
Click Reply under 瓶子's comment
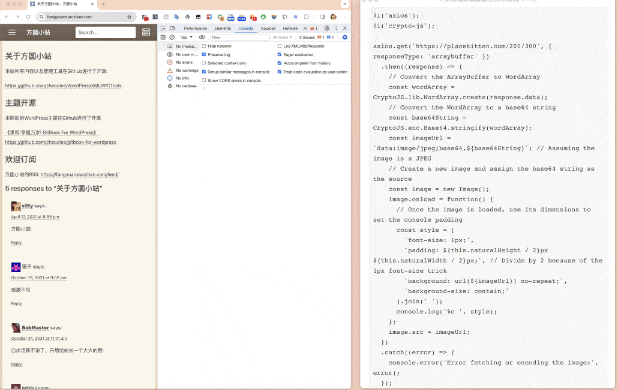(x=16, y=304)
